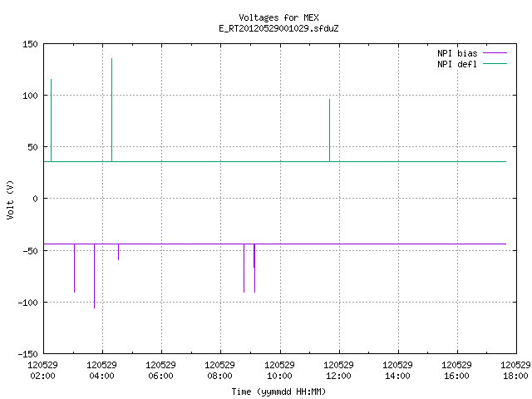Click the x-axis tick label 120529 04:00

click(101, 371)
